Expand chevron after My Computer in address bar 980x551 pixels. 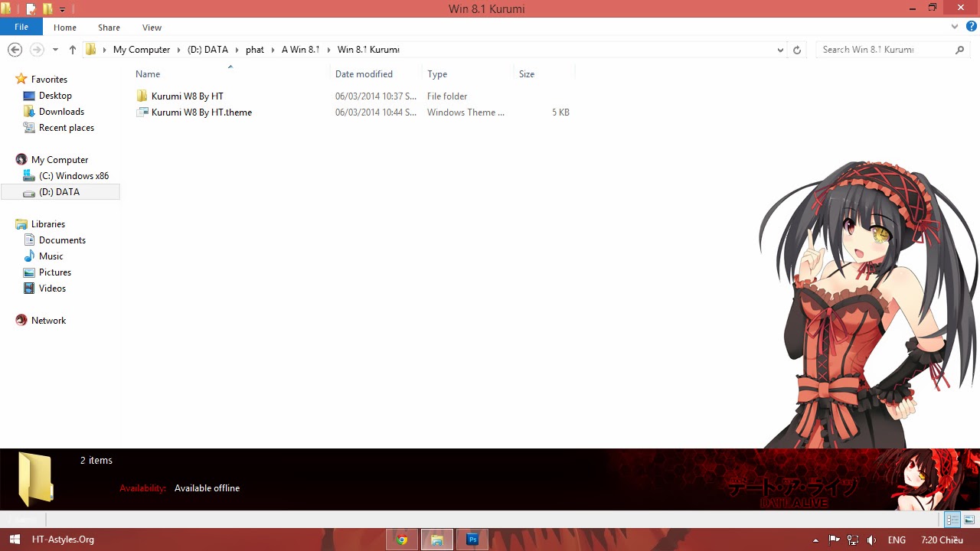coord(179,50)
